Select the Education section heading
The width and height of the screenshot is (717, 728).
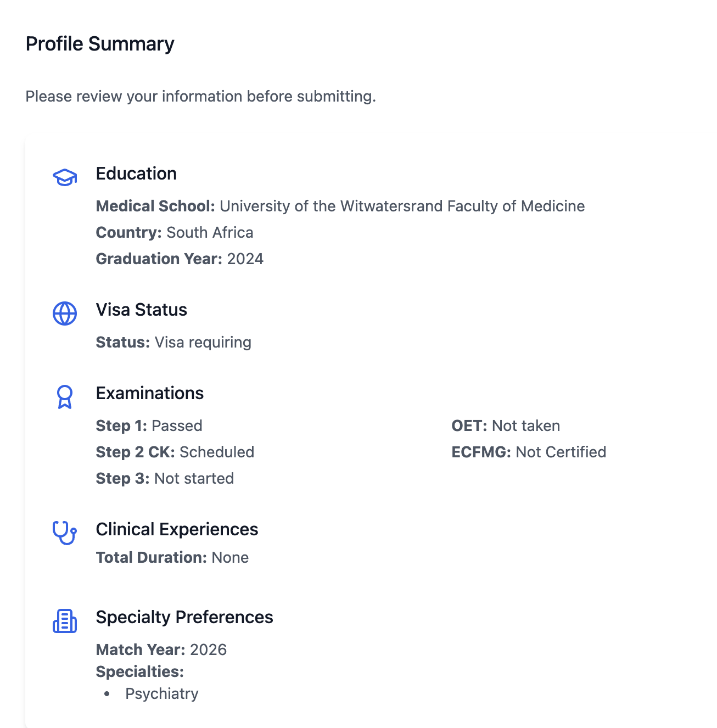[x=136, y=173]
